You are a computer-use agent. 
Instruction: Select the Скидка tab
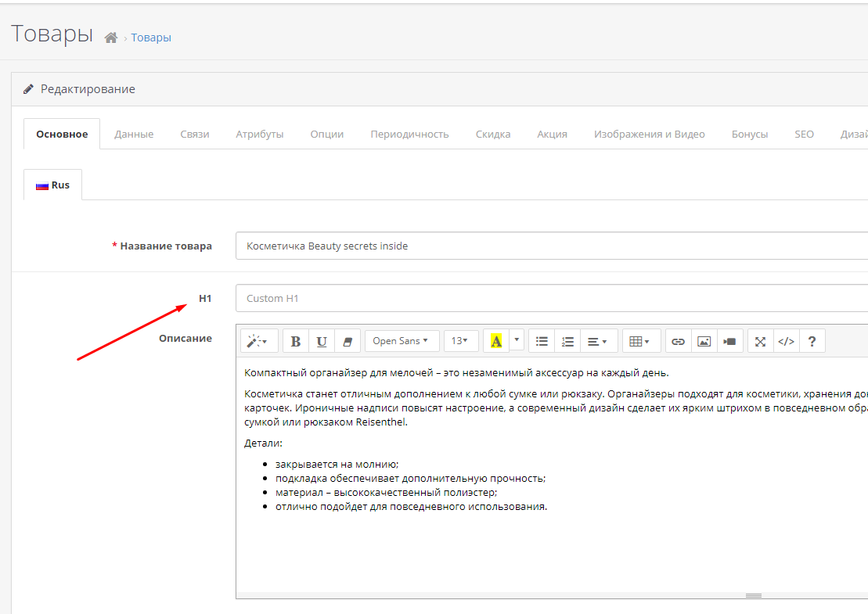(493, 134)
